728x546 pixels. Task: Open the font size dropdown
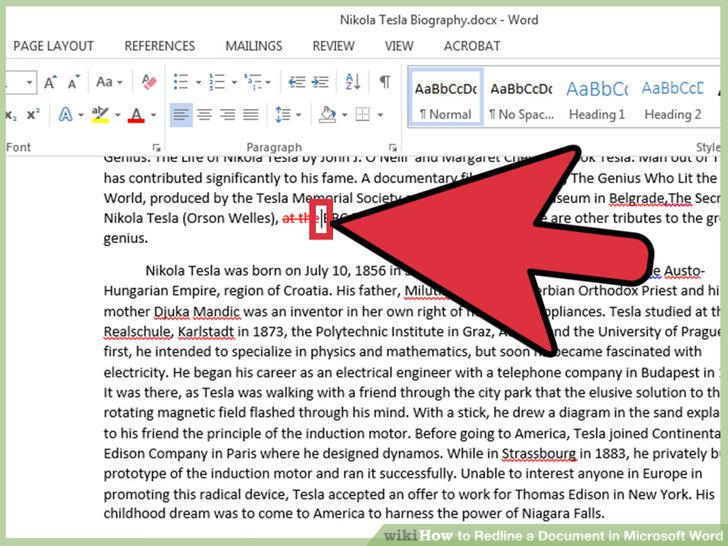pyautogui.click(x=29, y=83)
